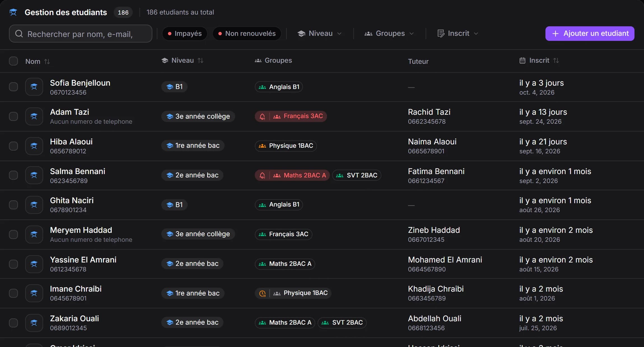Click the student avatar icon for Ghita Naciri
This screenshot has width=644, height=347.
click(x=34, y=205)
